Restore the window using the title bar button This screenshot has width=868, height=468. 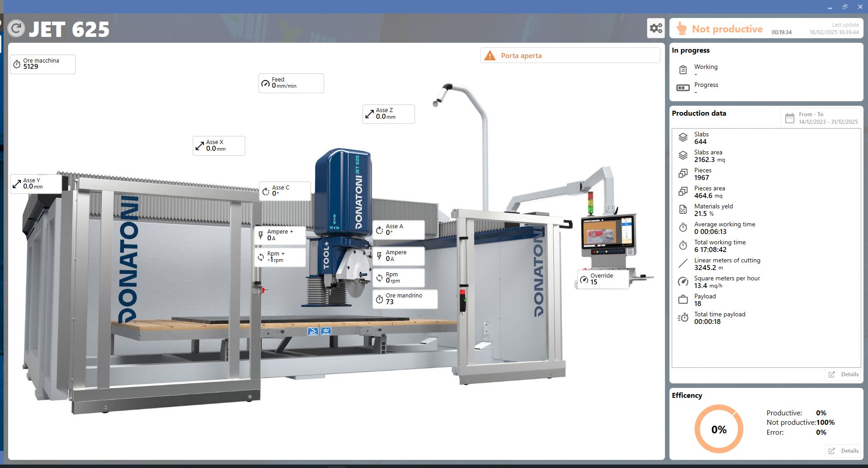[845, 7]
